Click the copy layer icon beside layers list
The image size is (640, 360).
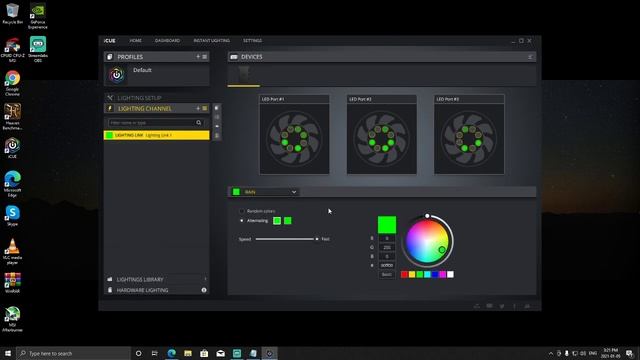click(x=217, y=108)
